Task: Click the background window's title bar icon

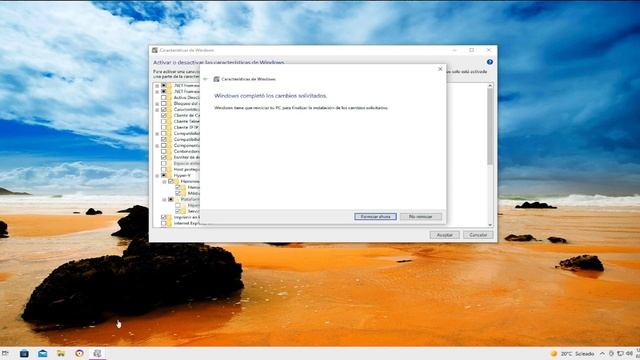Action: point(155,50)
